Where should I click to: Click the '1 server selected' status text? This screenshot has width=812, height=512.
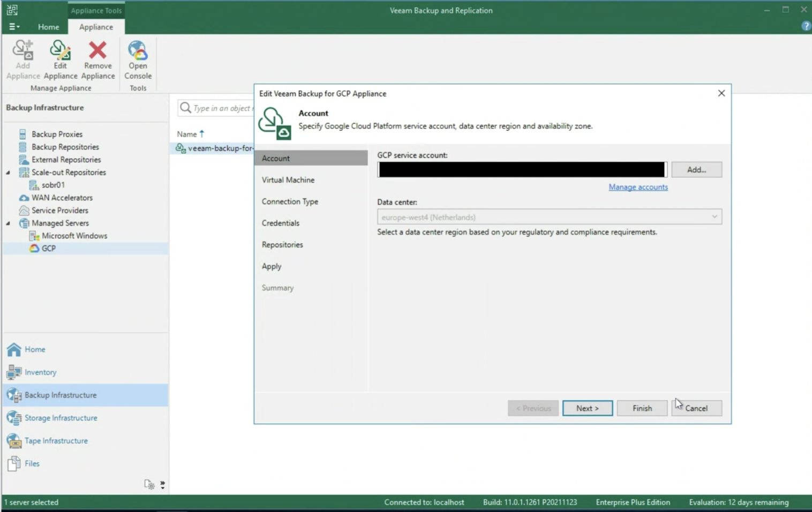31,502
